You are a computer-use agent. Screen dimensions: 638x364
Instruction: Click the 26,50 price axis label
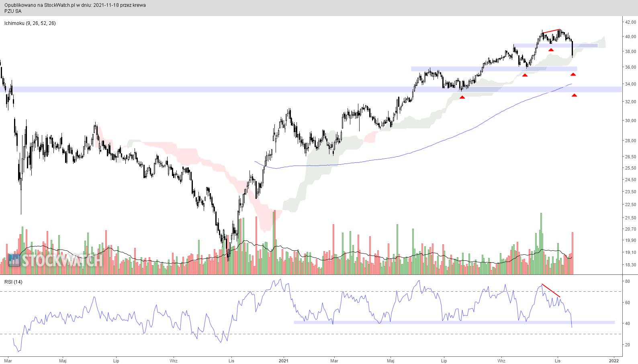(630, 157)
